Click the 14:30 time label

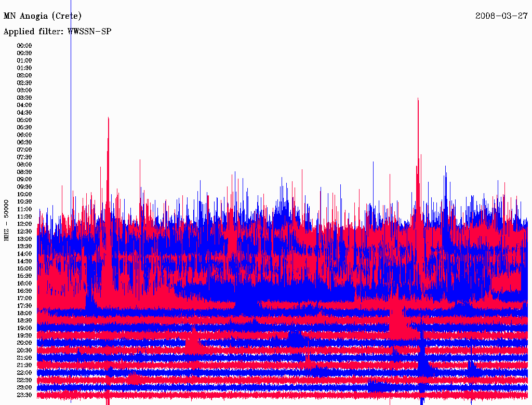(x=24, y=261)
